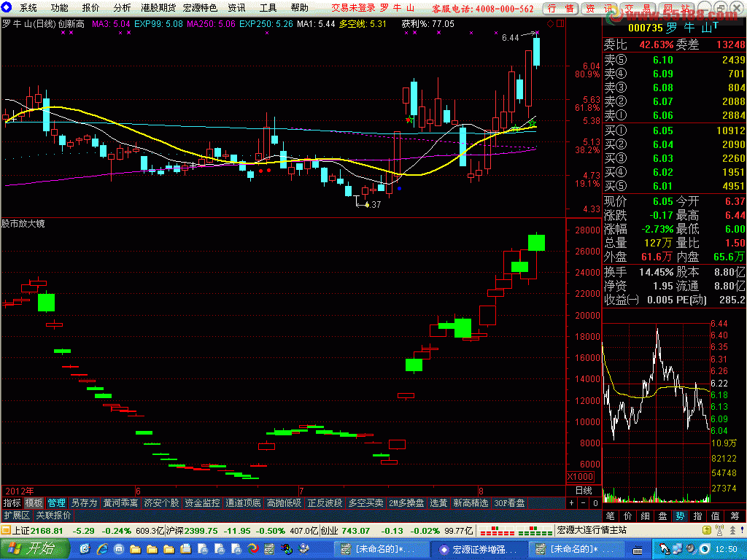Switch to the 筹 tab
The image size is (747, 560).
734,516
